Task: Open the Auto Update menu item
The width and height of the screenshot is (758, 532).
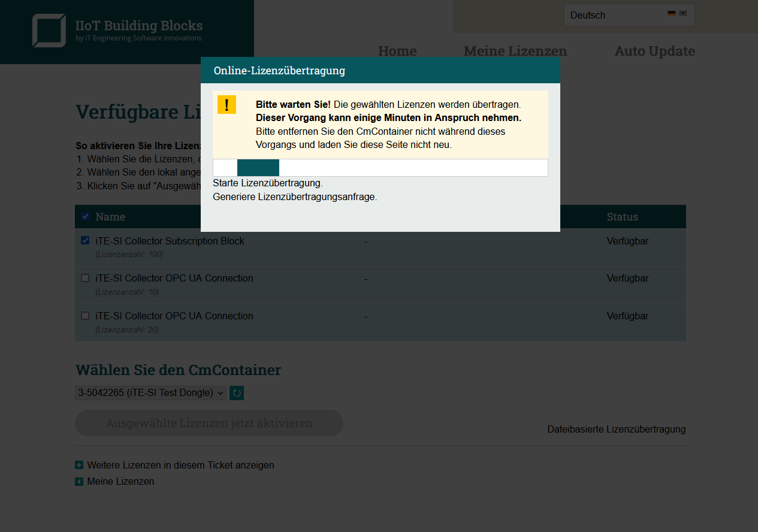Action: tap(654, 51)
